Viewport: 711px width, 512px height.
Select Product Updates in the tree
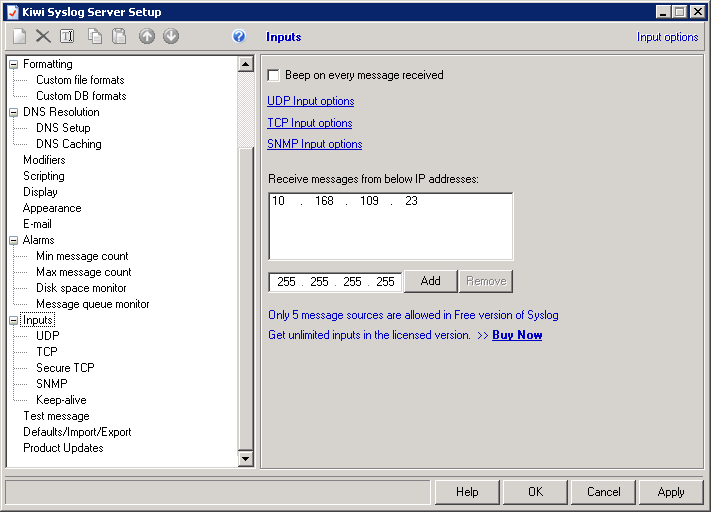tap(63, 448)
